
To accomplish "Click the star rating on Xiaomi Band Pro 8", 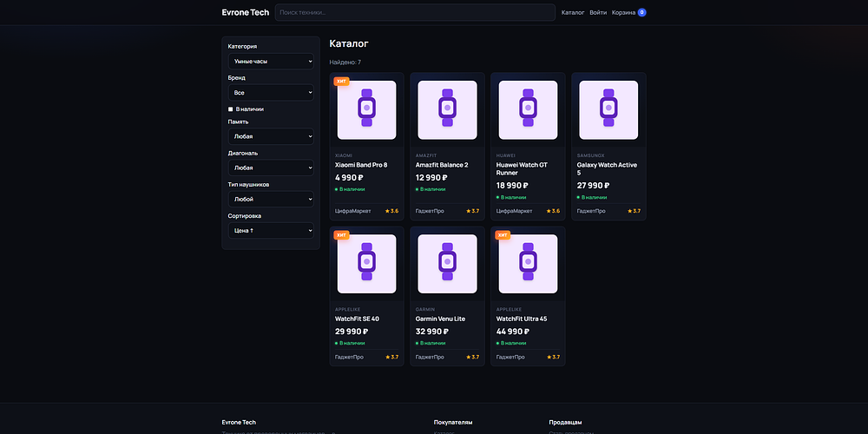I will (x=392, y=211).
